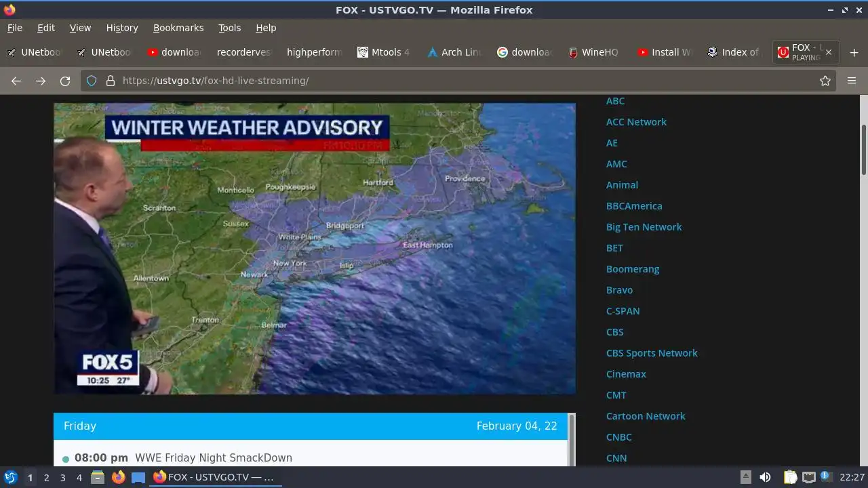
Task: Go forward using the forward arrow
Action: [x=41, y=81]
